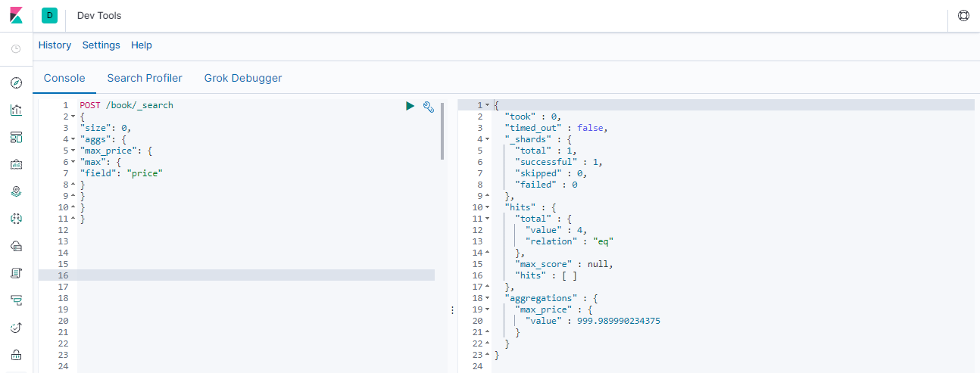
Task: Open Visualize from the sidebar
Action: pyautogui.click(x=16, y=110)
